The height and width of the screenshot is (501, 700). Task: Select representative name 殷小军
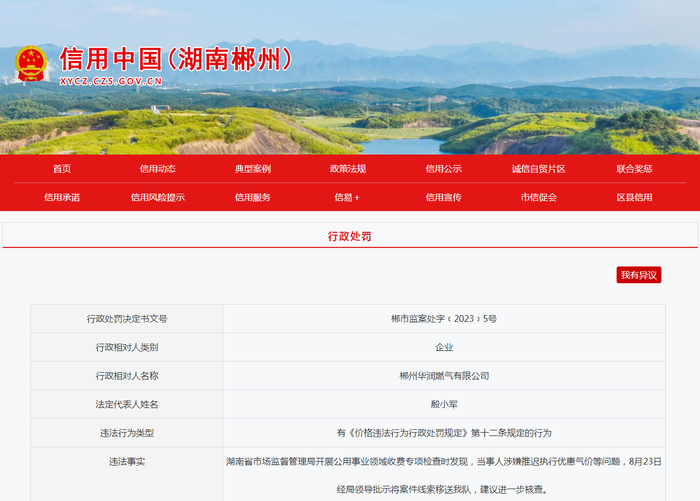coord(444,405)
